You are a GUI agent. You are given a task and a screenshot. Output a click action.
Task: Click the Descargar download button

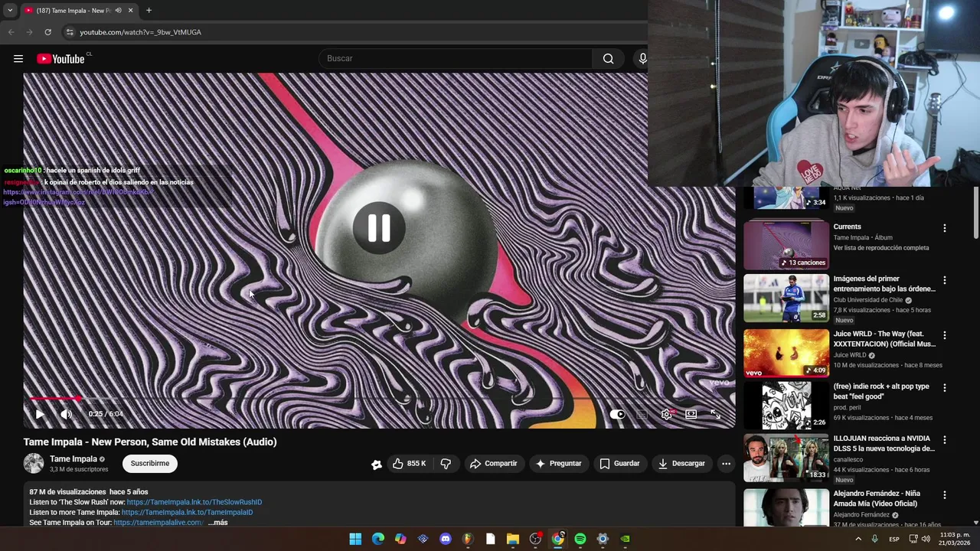pos(681,463)
